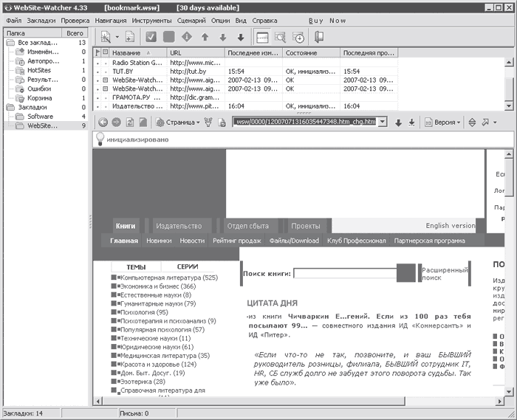Click the bookmark info diamond icon
This screenshot has width=517, height=420.
[x=187, y=37]
